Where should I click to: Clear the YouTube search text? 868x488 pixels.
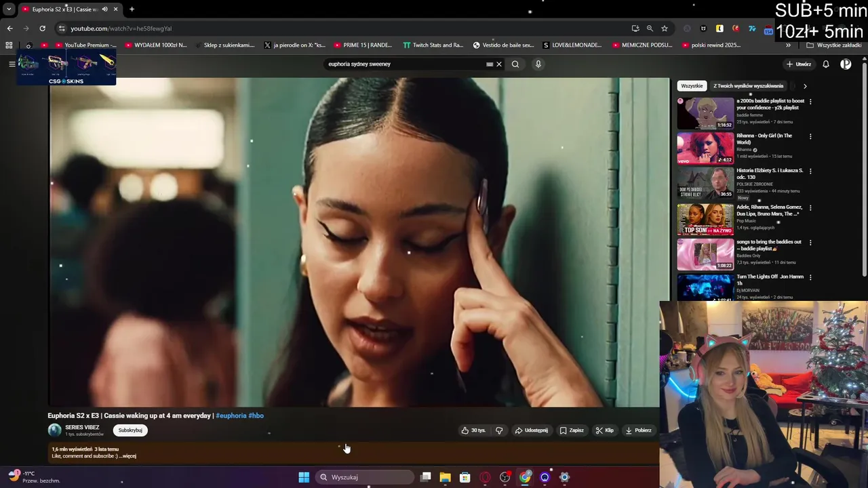pyautogui.click(x=499, y=64)
